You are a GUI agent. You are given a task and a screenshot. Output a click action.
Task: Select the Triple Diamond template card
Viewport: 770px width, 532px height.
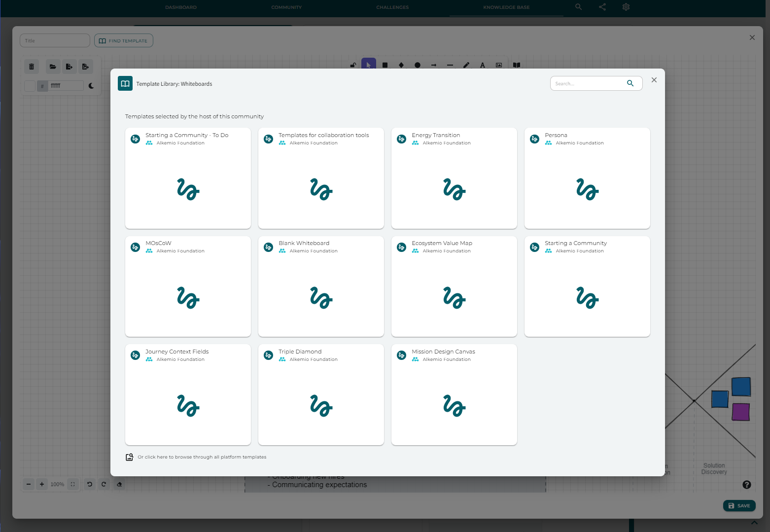pyautogui.click(x=321, y=394)
